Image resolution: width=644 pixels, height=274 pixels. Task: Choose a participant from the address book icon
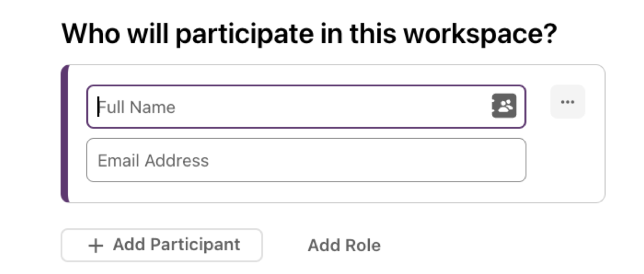(x=504, y=106)
